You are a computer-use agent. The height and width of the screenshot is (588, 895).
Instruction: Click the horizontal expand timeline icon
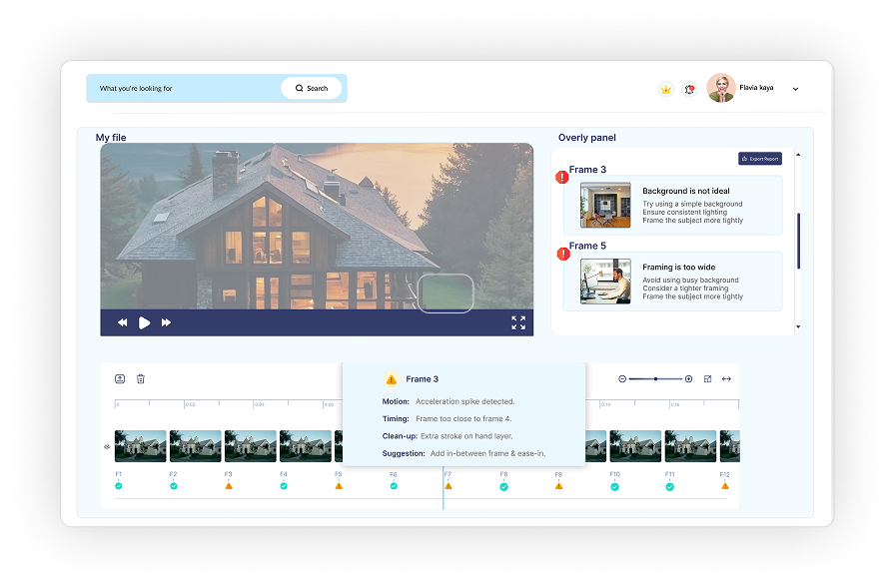tap(726, 378)
